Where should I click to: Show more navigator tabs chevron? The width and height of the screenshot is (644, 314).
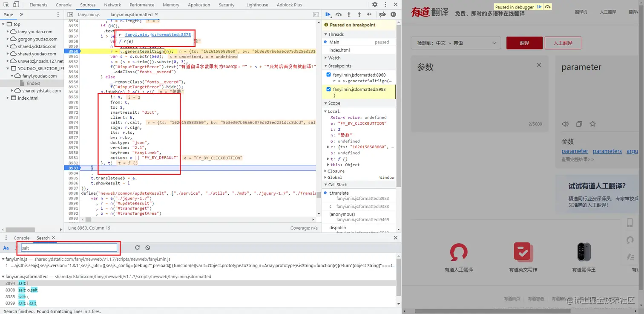(x=21, y=14)
